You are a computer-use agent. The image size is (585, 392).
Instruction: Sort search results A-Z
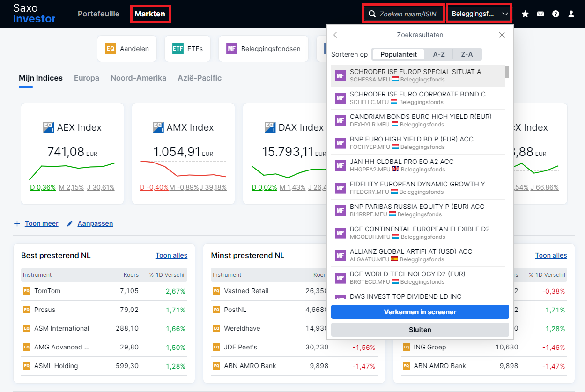pyautogui.click(x=439, y=54)
